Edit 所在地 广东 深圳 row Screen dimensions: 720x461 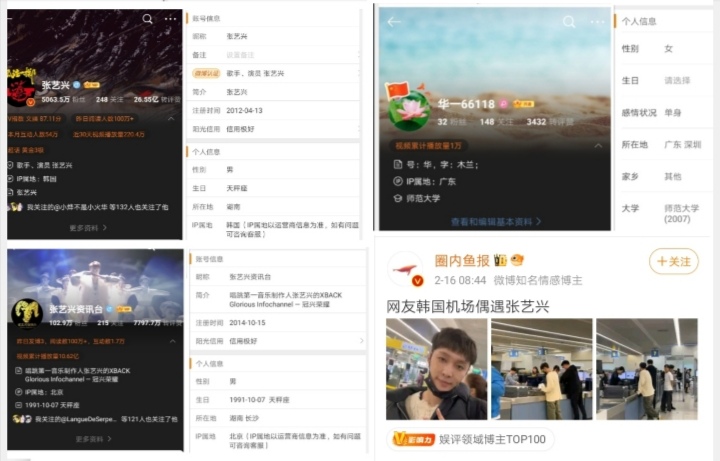pyautogui.click(x=664, y=145)
